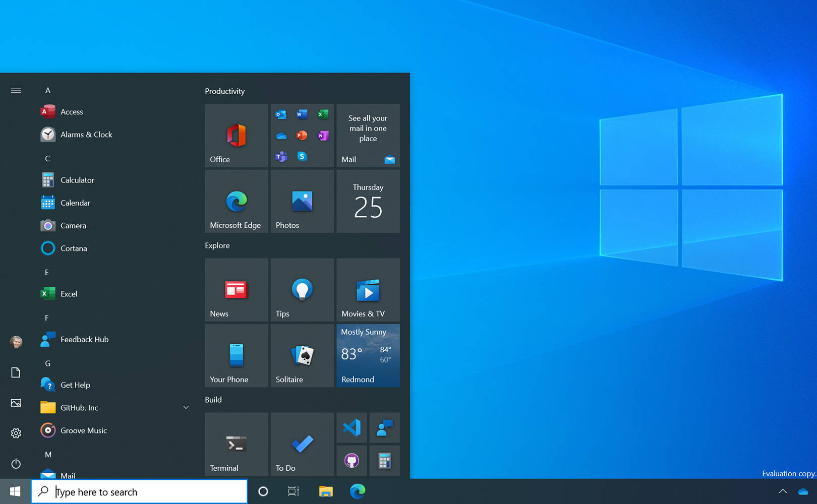
Task: Open File Explorer from the taskbar
Action: (326, 491)
